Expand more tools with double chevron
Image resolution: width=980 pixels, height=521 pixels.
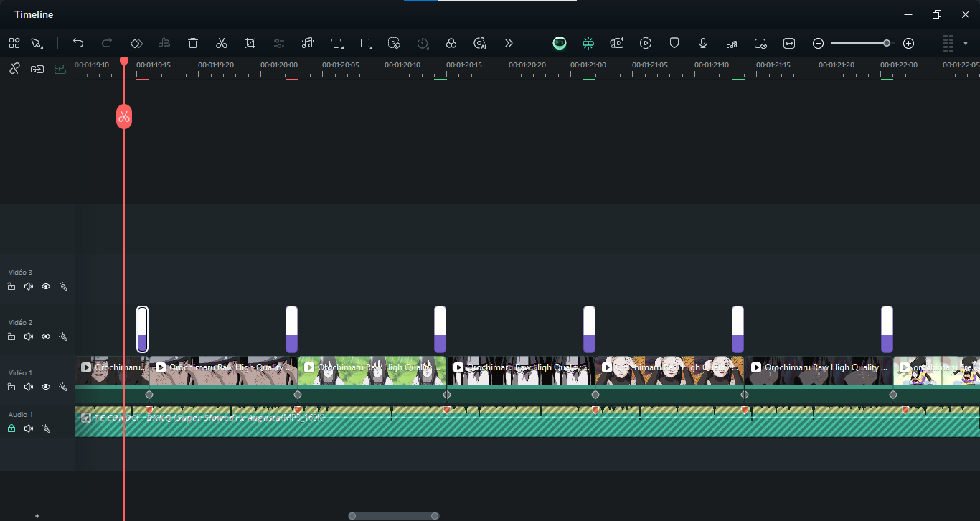coord(509,43)
